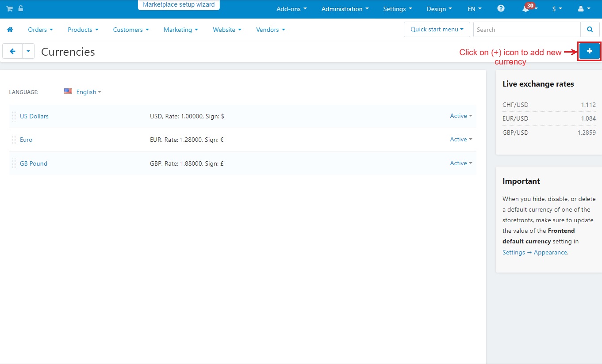
Task: Click the drag handle for US Dollars
Action: 14,116
